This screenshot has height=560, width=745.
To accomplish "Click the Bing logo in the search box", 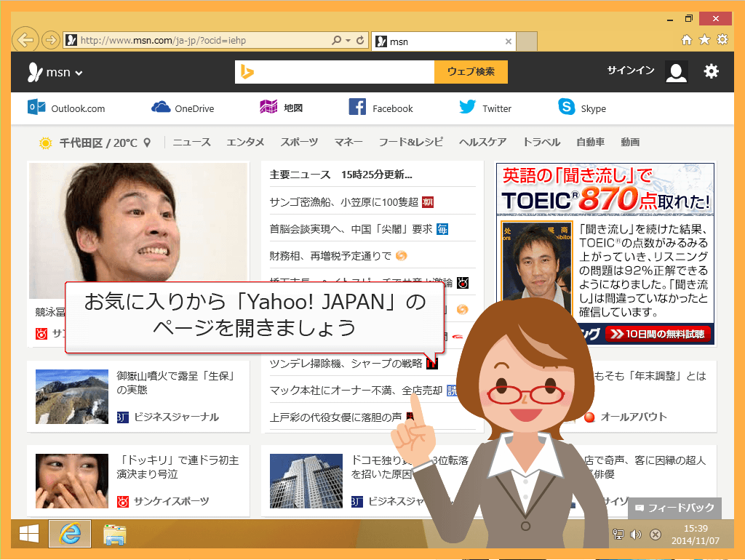I will (x=248, y=71).
